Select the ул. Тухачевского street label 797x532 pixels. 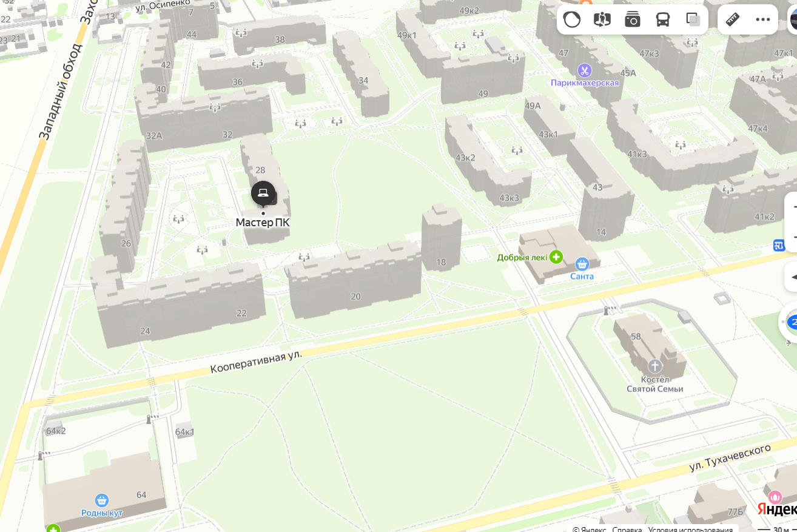coord(730,458)
